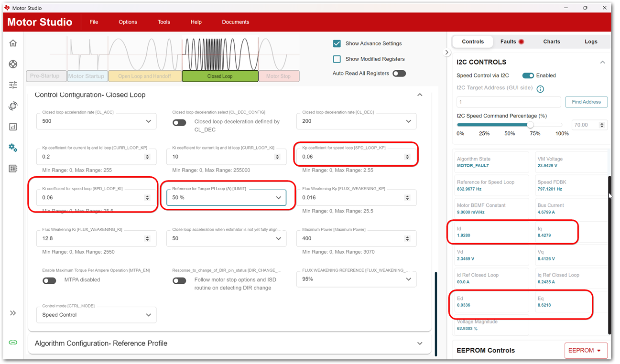
Task: Open the Home sidebar icon
Action: pos(13,43)
